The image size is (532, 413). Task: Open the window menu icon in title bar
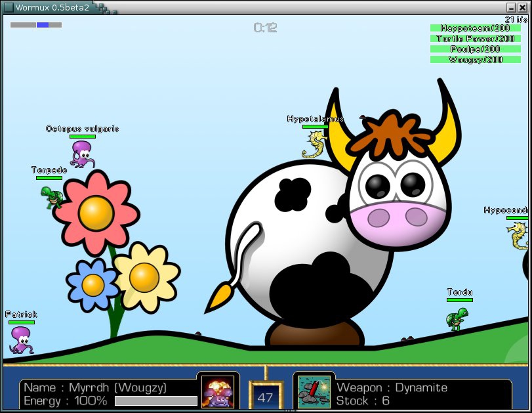pyautogui.click(x=9, y=7)
